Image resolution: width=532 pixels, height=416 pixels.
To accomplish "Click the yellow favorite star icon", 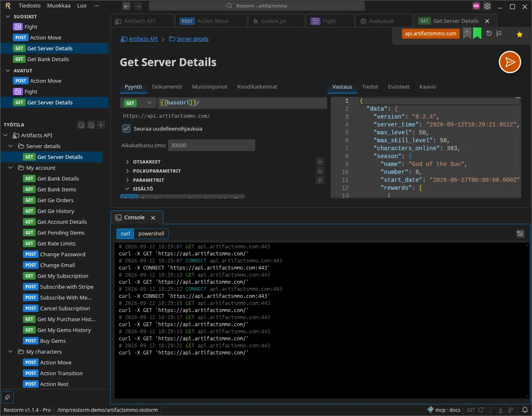I will tap(520, 35).
